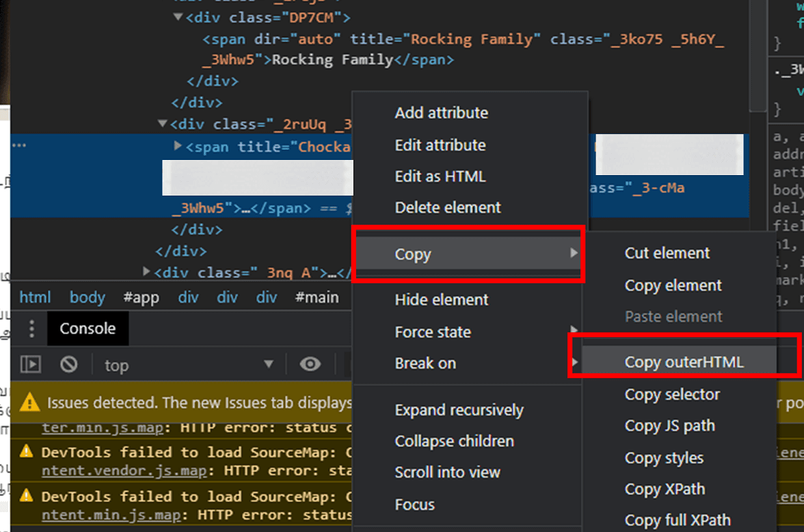Open the Copy menu entry
This screenshot has width=804, height=532.
click(x=469, y=254)
